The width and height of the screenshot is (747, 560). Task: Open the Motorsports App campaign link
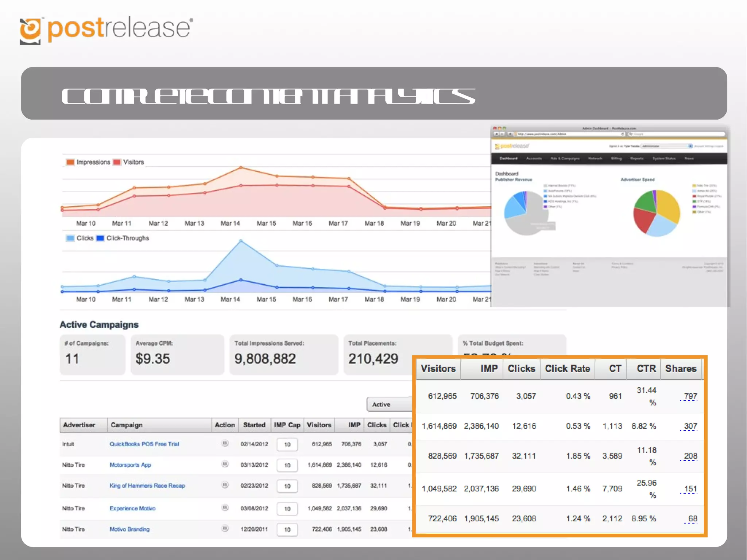130,465
